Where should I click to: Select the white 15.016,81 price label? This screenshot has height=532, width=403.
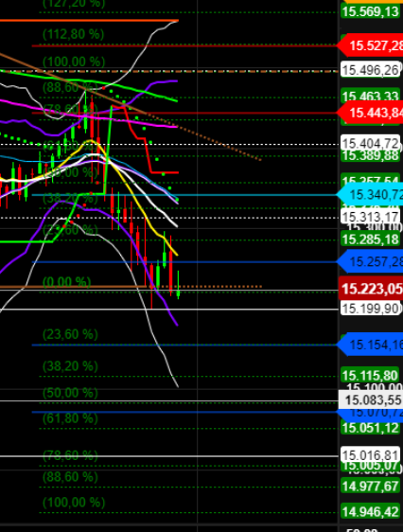click(371, 455)
